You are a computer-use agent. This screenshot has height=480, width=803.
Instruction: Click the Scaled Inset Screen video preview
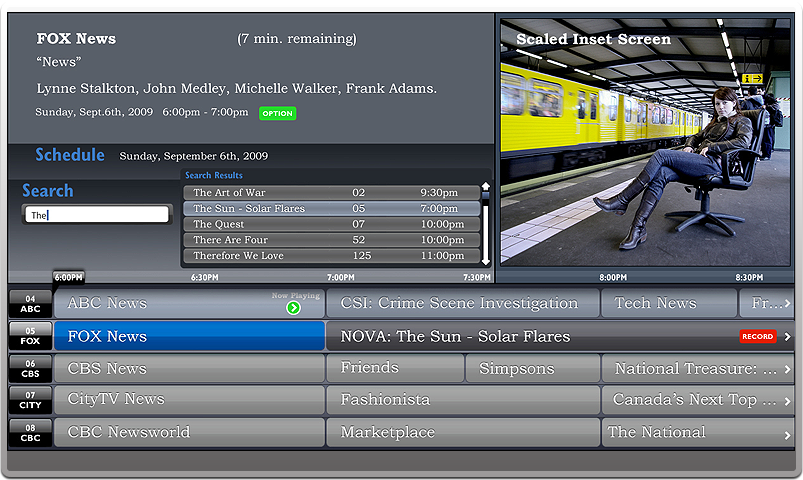pyautogui.click(x=645, y=142)
